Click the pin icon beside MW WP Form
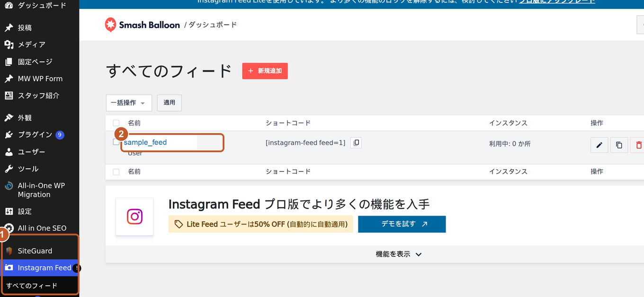644x297 pixels. (9, 79)
